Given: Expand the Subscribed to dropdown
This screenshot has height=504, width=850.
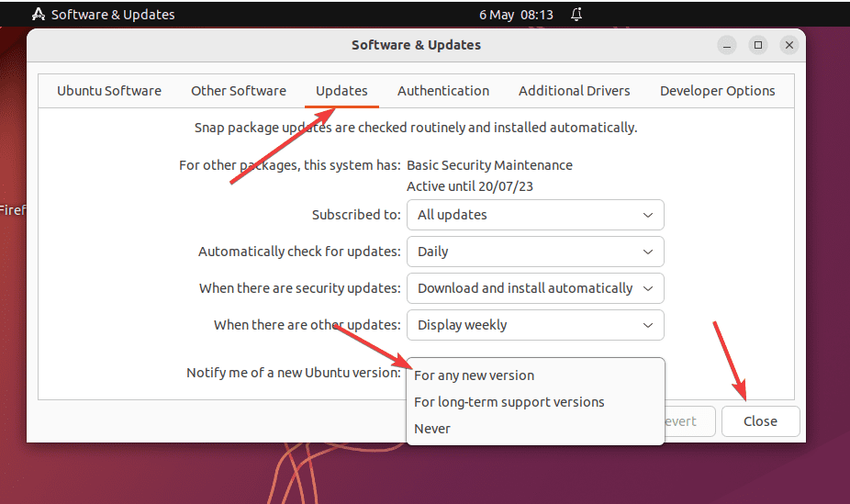Looking at the screenshot, I should [535, 215].
